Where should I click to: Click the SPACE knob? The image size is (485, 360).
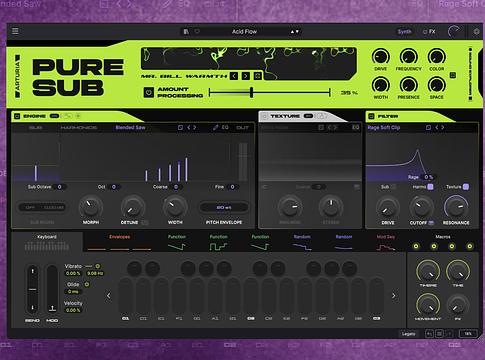pyautogui.click(x=437, y=85)
